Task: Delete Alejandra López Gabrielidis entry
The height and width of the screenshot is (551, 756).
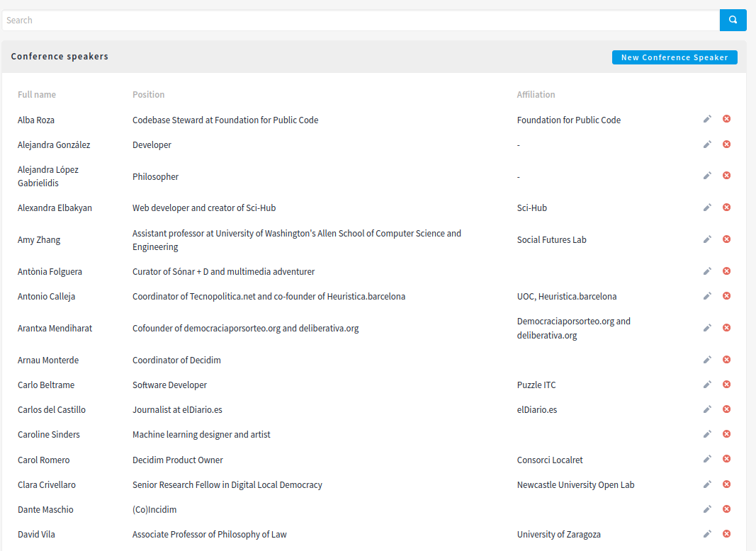Action: [726, 176]
